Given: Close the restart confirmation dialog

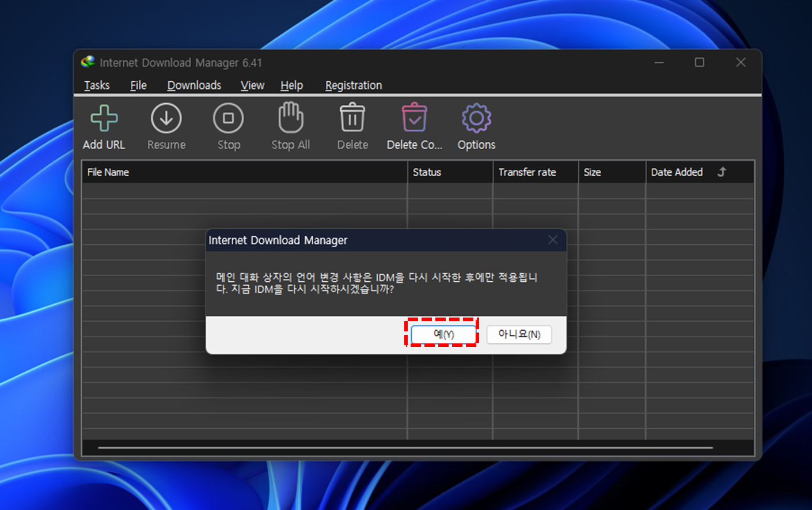Looking at the screenshot, I should [553, 240].
